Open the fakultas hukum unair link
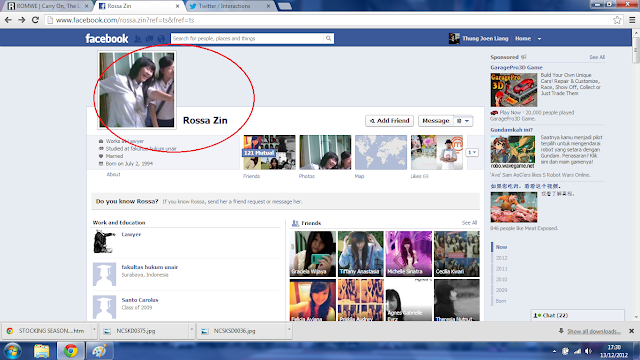This screenshot has height=360, width=640. pyautogui.click(x=149, y=267)
